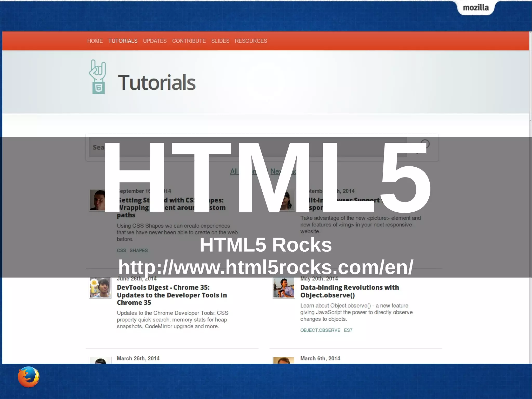The height and width of the screenshot is (399, 532).
Task: Click the Tutorials page heading
Action: [x=157, y=82]
